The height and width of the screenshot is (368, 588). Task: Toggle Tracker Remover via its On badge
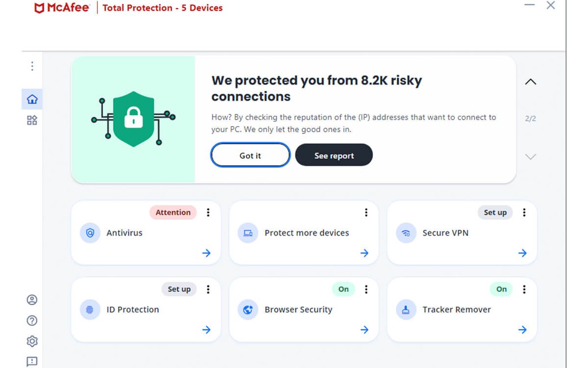tap(501, 289)
